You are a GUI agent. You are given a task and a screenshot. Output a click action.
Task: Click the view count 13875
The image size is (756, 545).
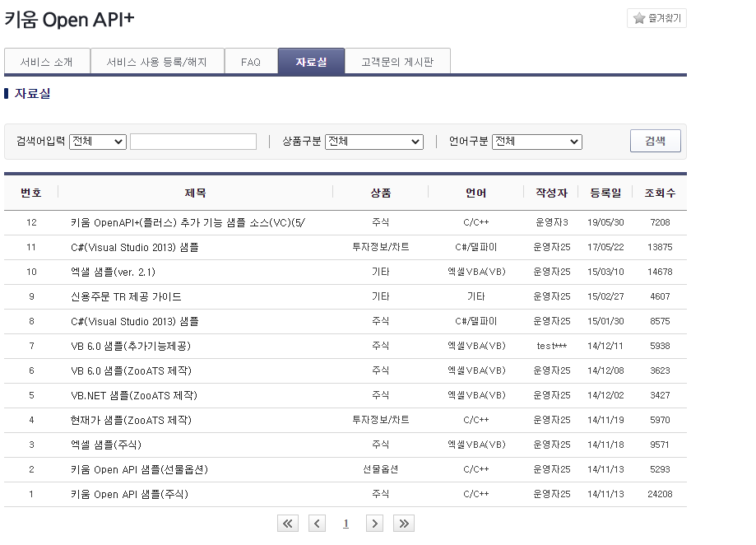[660, 248]
